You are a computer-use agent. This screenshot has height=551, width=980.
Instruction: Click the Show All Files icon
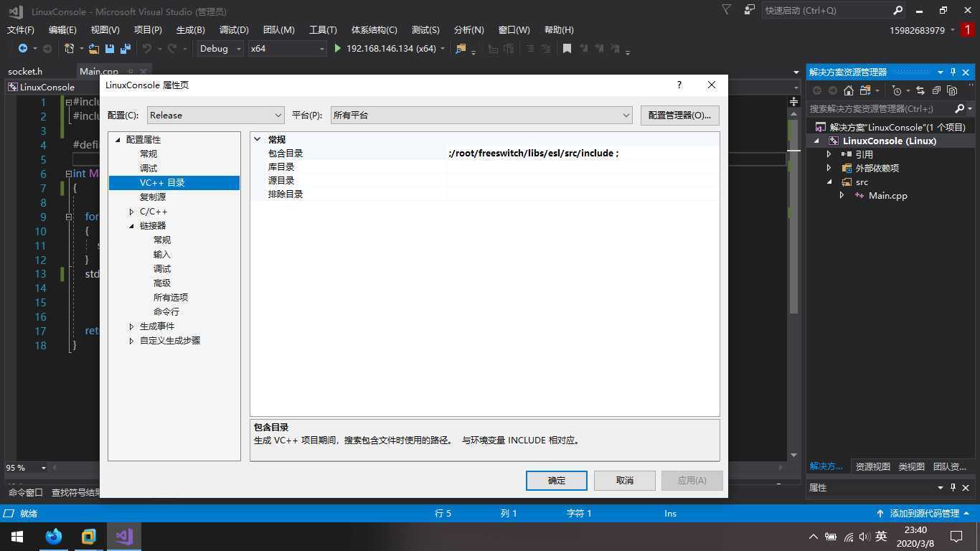tap(952, 90)
